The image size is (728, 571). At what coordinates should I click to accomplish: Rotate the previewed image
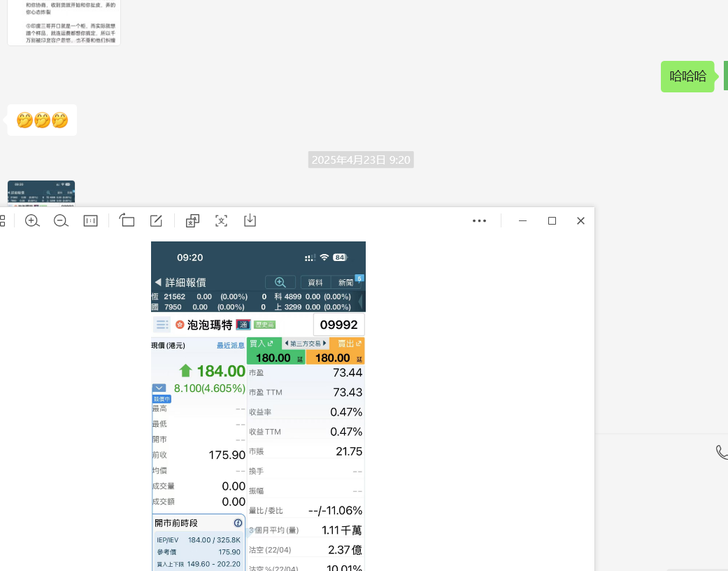pyautogui.click(x=127, y=220)
